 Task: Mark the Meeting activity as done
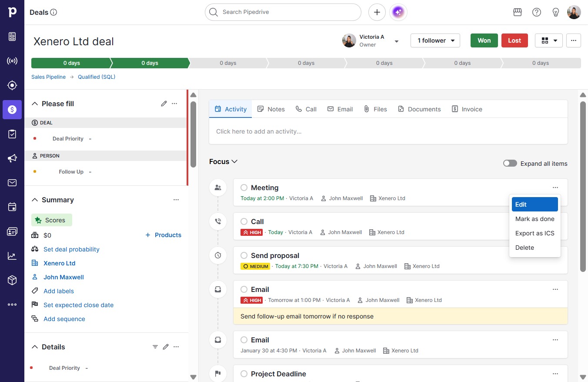[x=244, y=188]
